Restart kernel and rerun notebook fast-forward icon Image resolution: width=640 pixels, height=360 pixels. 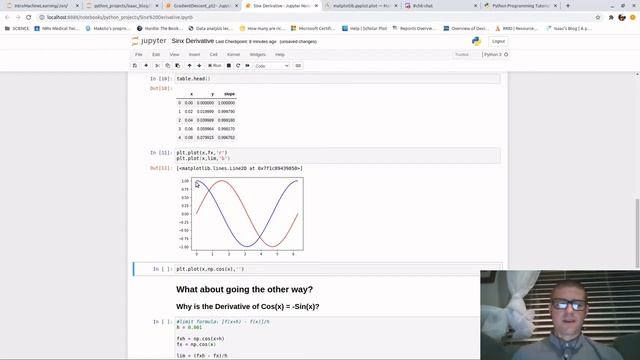247,66
